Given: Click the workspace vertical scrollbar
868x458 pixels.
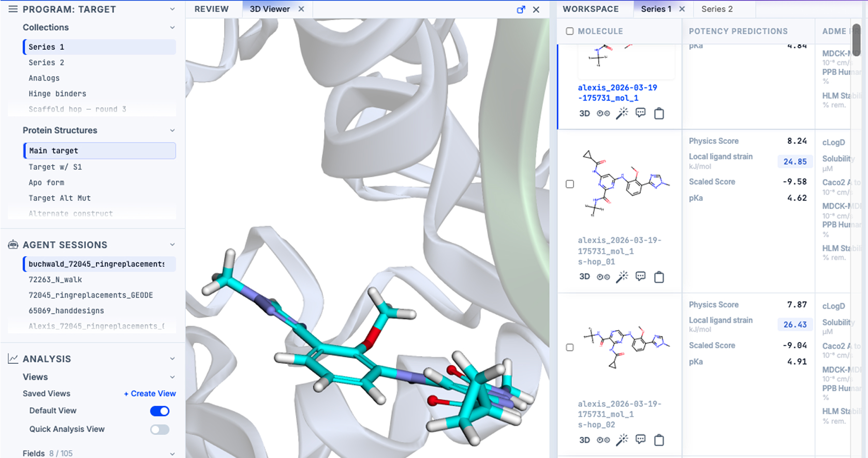Looking at the screenshot, I should [856, 39].
